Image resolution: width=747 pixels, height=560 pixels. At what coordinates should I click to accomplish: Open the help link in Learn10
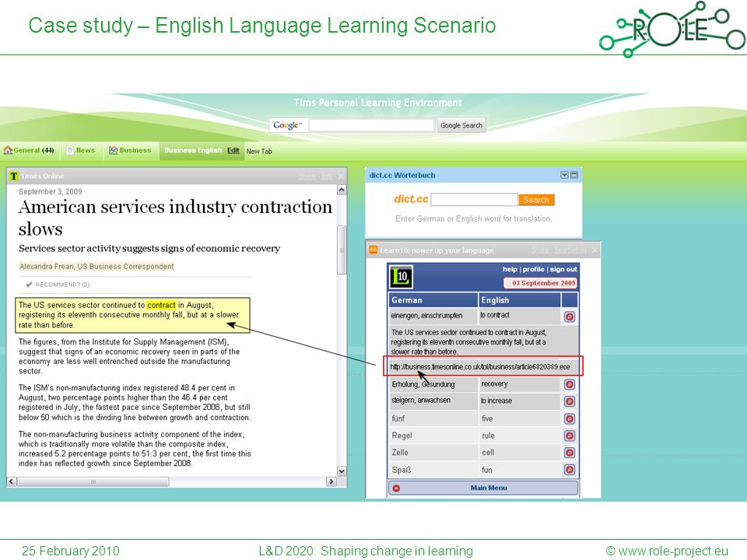[510, 269]
